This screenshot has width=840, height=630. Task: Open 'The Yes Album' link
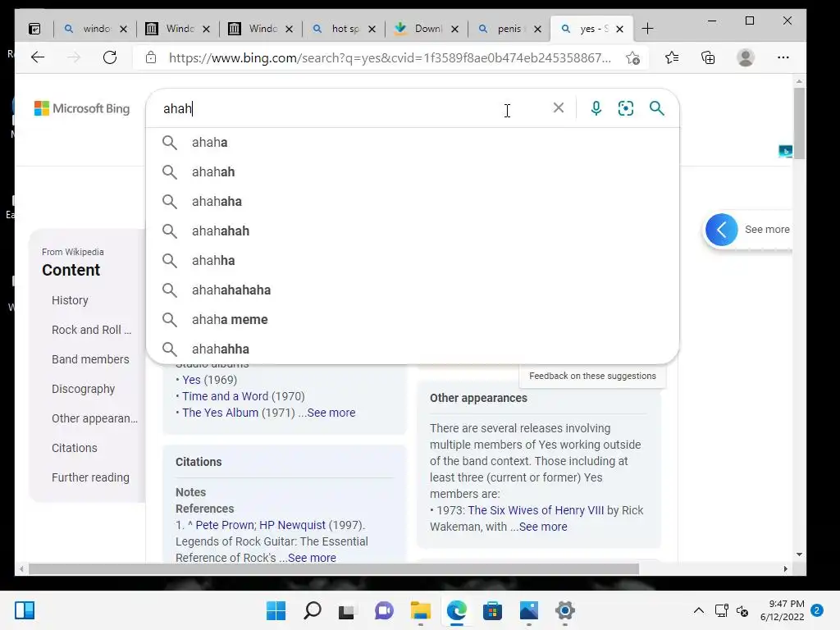(x=220, y=413)
